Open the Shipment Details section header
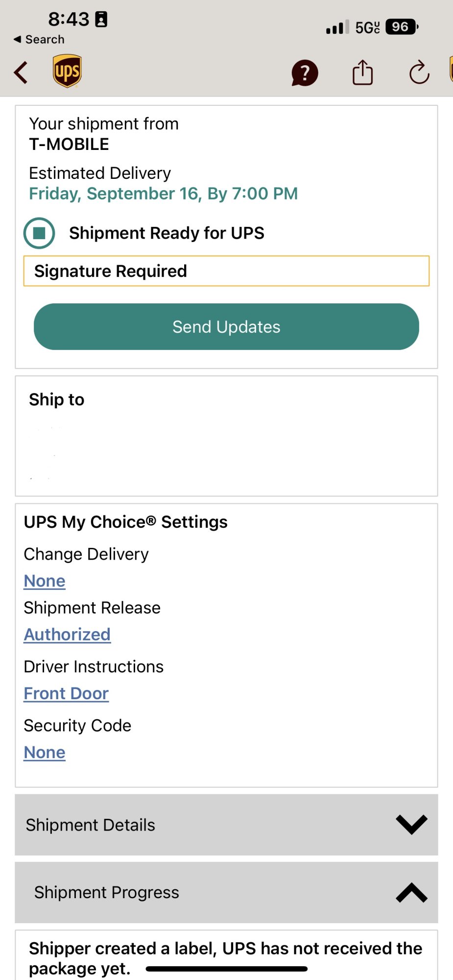The image size is (453, 980). 91,825
